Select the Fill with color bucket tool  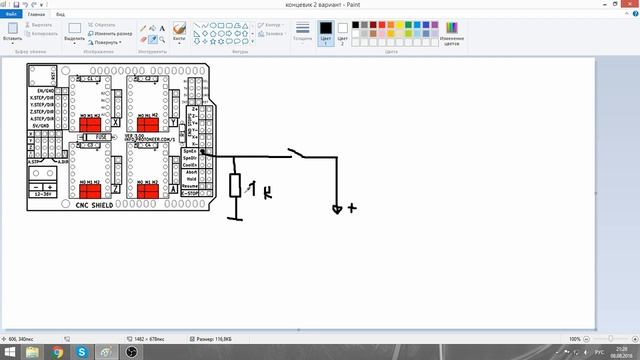[153, 29]
